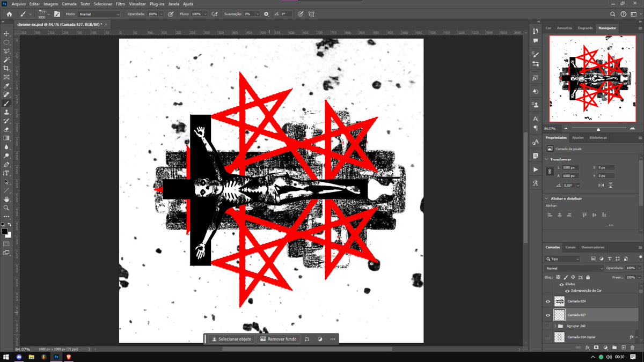Open brush preset picker dropdown
644x362 pixels.
click(48, 14)
